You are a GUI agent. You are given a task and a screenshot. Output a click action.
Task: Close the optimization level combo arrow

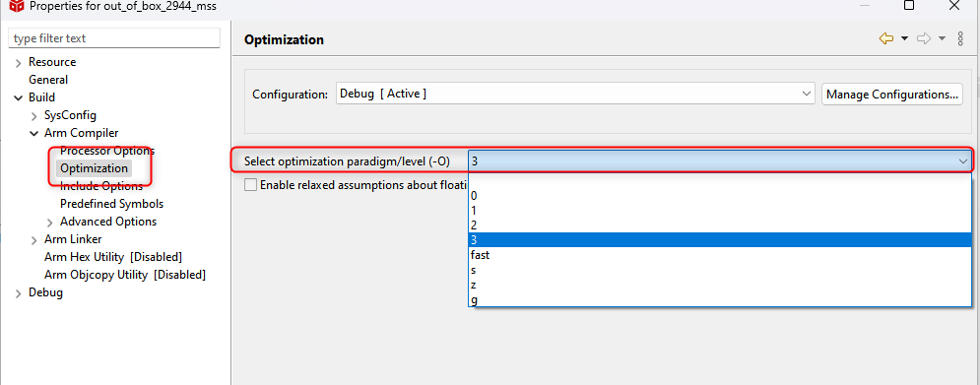(962, 161)
